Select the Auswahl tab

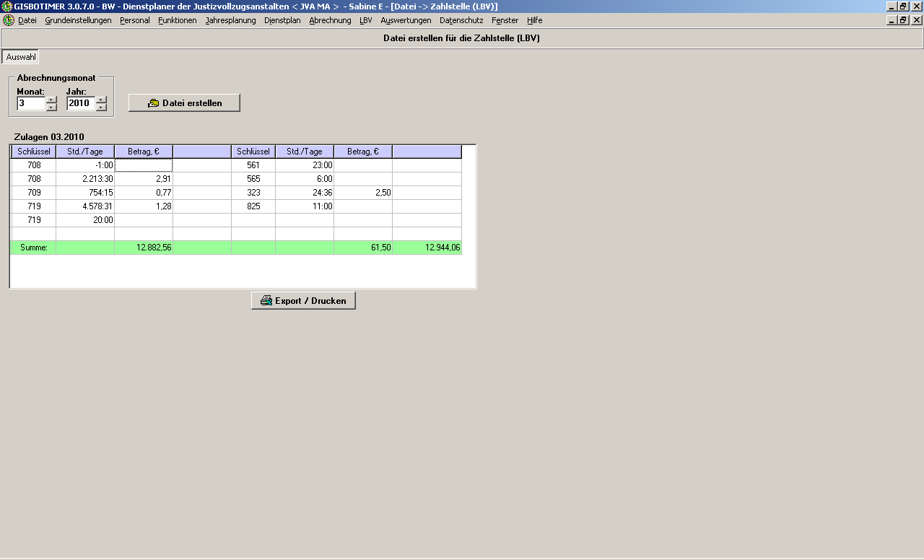(x=21, y=57)
